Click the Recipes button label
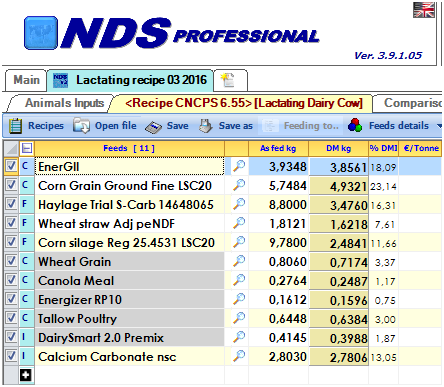The width and height of the screenshot is (444, 387). [x=46, y=126]
